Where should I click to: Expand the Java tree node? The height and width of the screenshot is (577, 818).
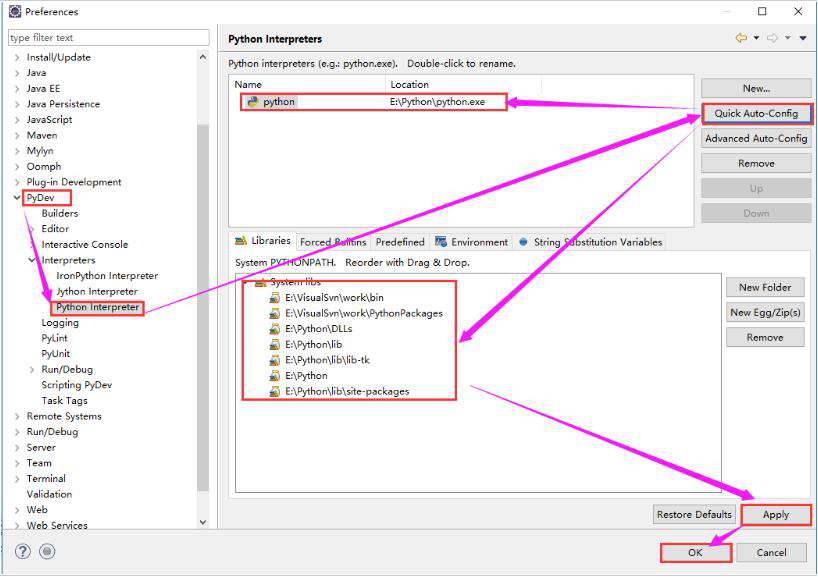[x=17, y=73]
